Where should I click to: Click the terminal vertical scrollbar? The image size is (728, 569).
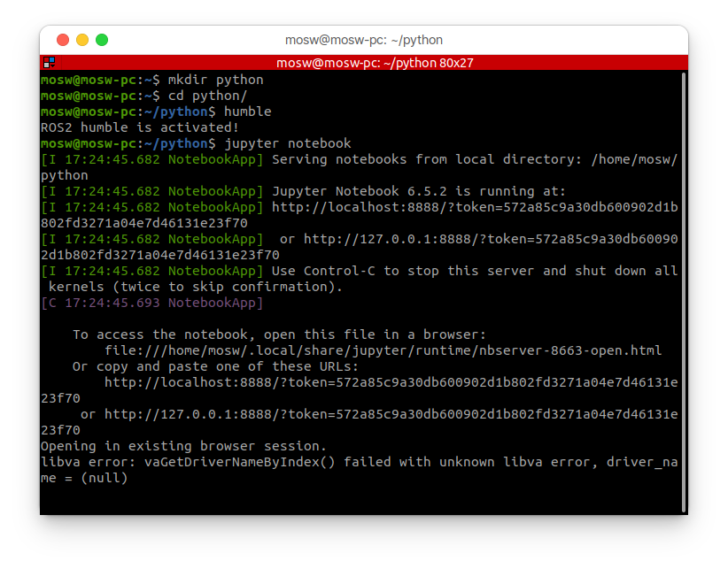click(684, 292)
